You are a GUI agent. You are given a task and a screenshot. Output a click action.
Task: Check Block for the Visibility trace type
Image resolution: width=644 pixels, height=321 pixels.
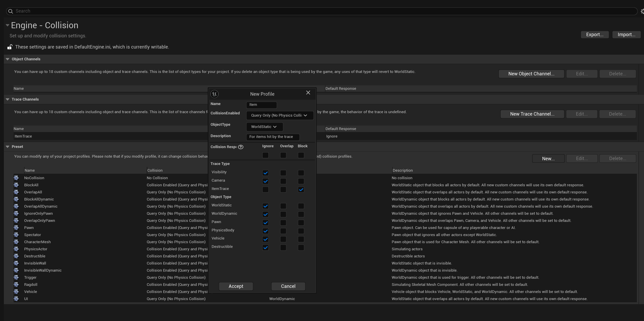[x=301, y=173]
